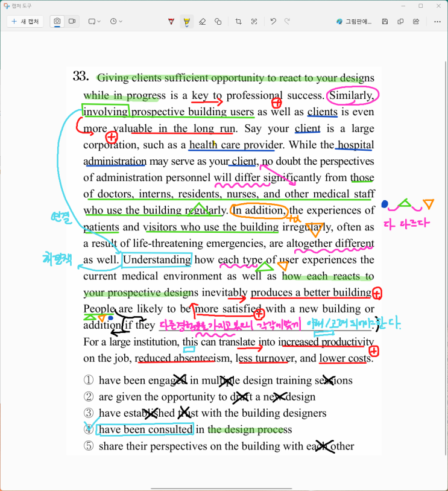The image size is (448, 491).
Task: Save the capture with the disk icon
Action: (385, 21)
